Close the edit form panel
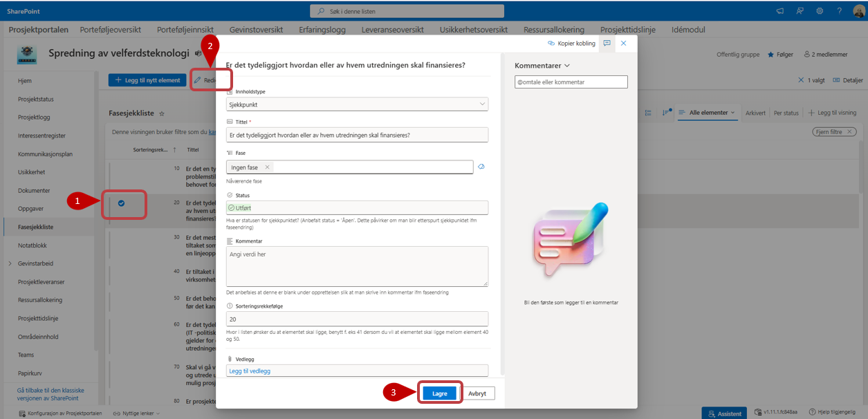Image resolution: width=868 pixels, height=419 pixels. [623, 43]
